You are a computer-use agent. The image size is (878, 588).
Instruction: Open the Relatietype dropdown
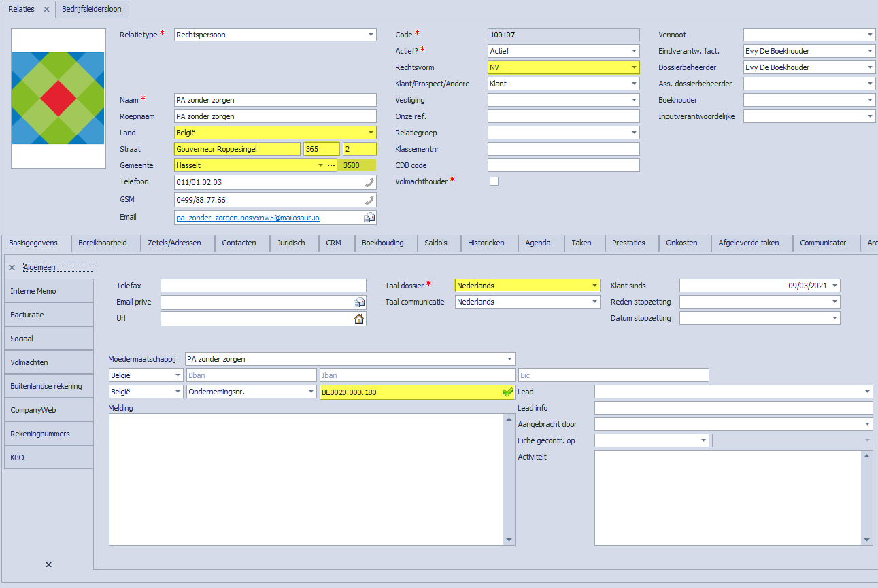click(371, 35)
